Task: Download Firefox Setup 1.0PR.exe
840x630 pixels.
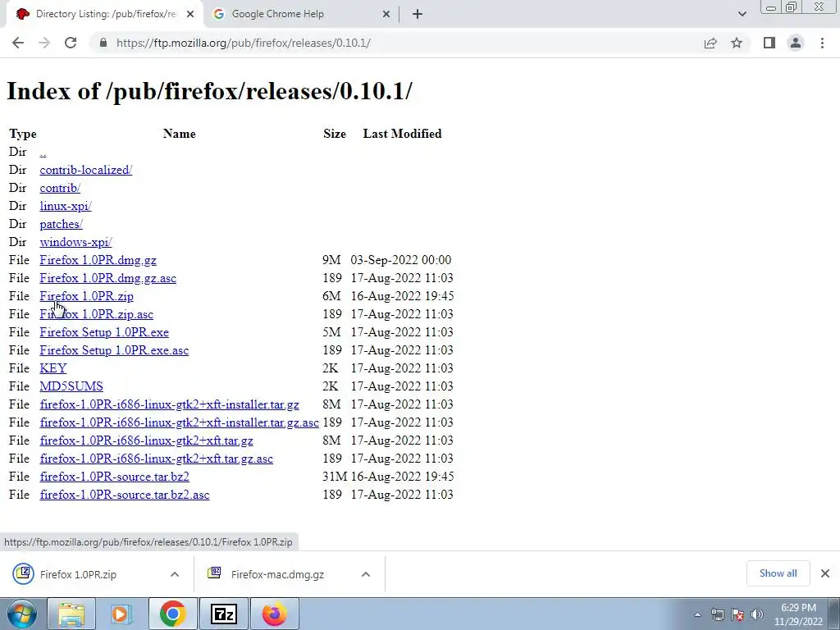Action: pos(104,332)
